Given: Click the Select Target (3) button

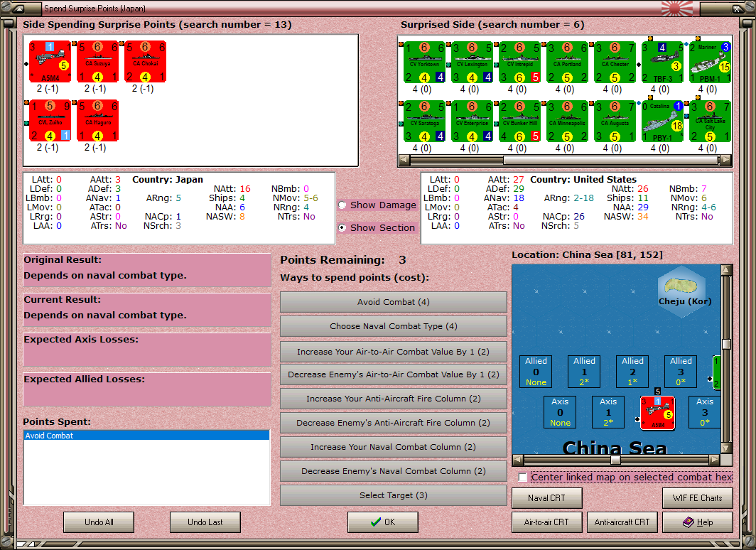Looking at the screenshot, I should coord(394,495).
